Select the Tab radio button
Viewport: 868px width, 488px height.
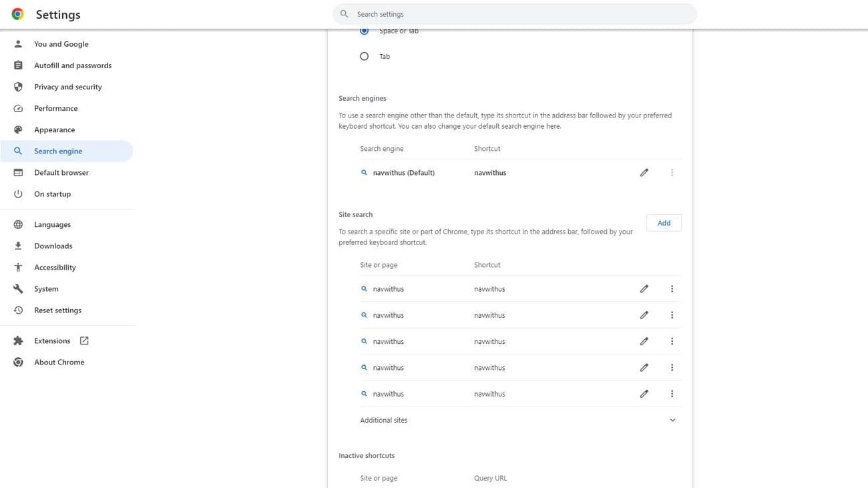pos(364,57)
